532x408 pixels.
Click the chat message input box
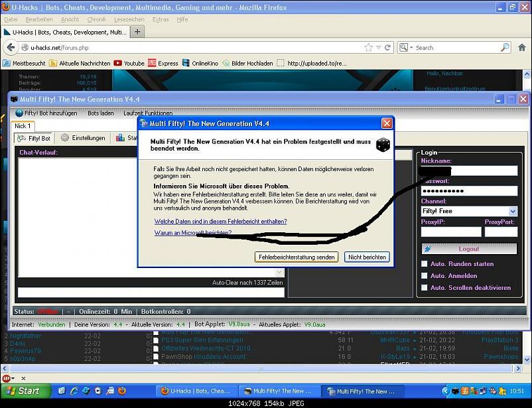151,293
